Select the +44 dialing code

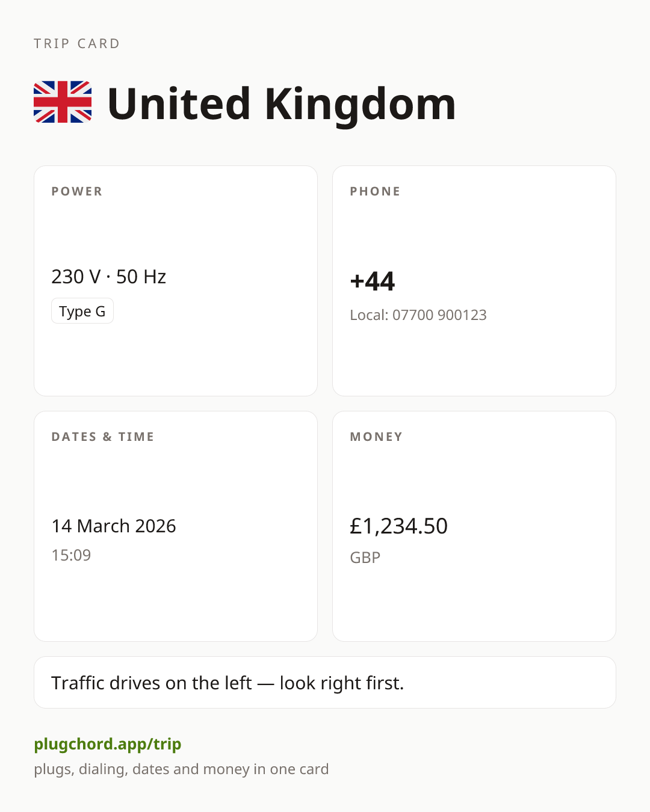373,281
